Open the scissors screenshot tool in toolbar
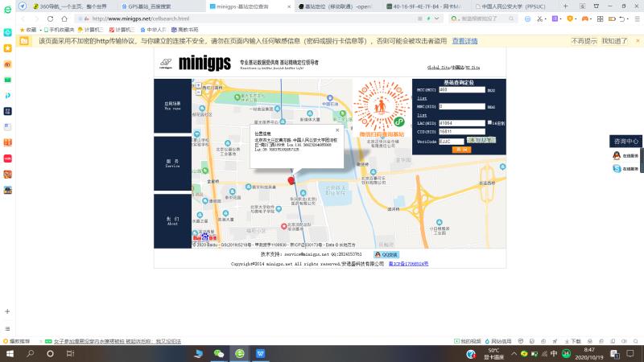644x362 pixels. point(539,19)
